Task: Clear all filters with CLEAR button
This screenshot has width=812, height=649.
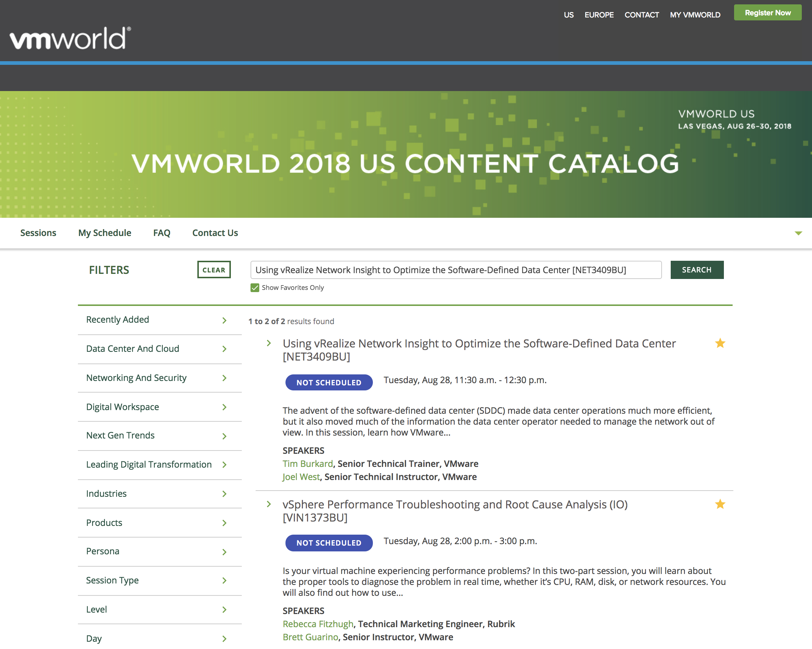Action: [213, 270]
